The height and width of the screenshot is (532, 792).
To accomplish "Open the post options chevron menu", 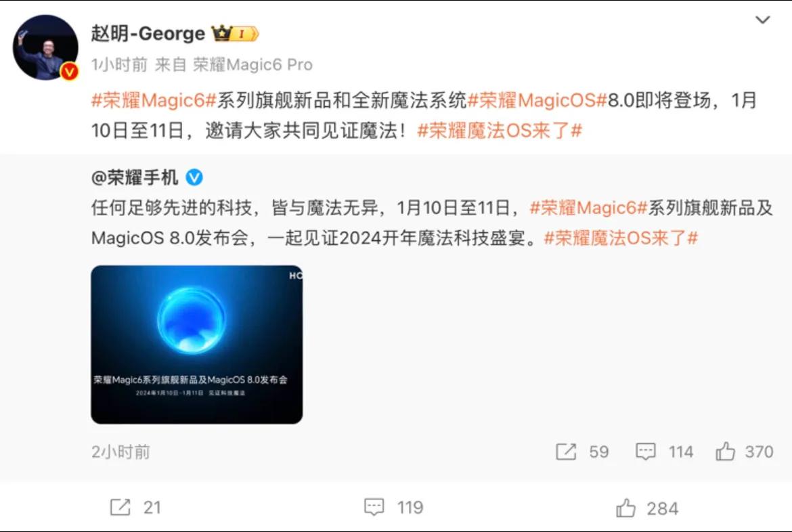I will click(762, 20).
